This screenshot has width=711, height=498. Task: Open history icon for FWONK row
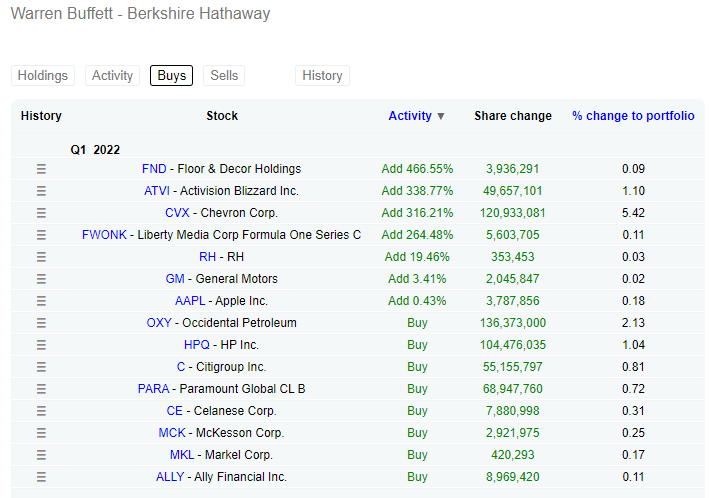coord(41,235)
